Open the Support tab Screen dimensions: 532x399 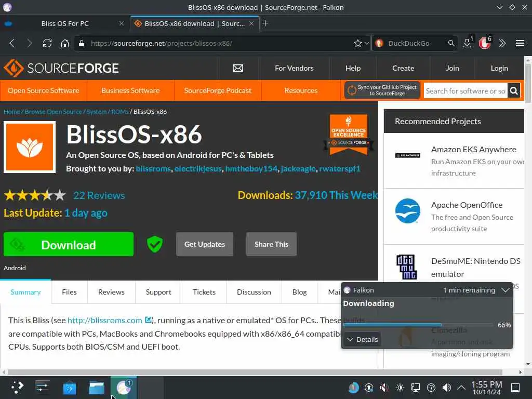(x=158, y=292)
